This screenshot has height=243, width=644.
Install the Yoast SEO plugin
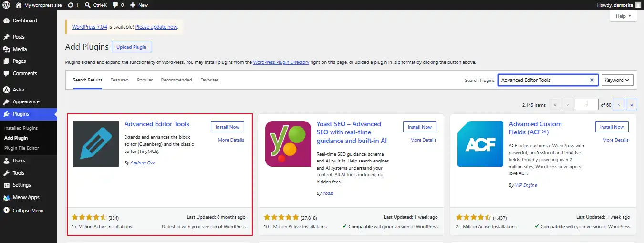(420, 127)
